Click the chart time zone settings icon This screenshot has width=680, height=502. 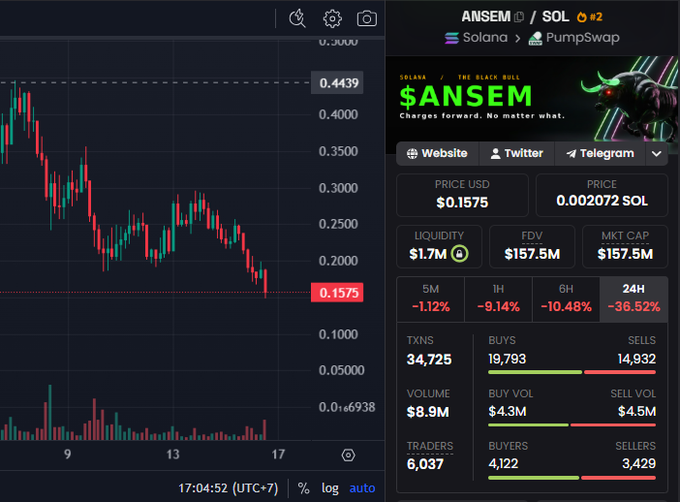(x=348, y=455)
